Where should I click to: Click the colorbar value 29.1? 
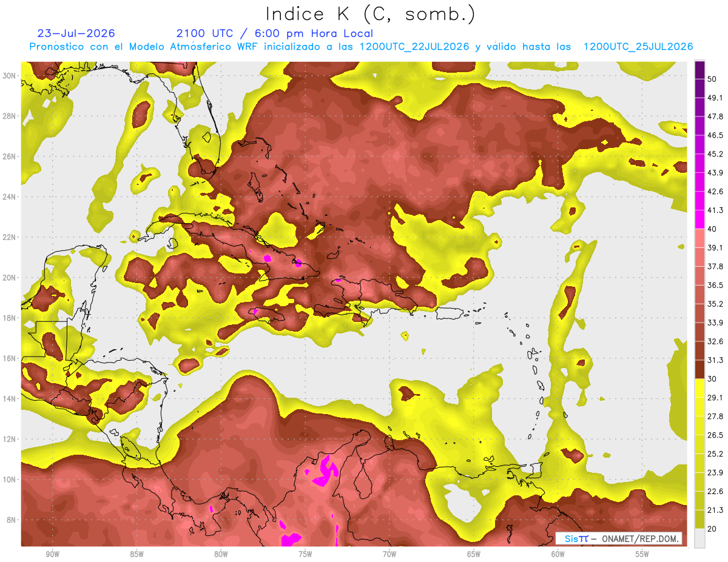[x=715, y=398]
